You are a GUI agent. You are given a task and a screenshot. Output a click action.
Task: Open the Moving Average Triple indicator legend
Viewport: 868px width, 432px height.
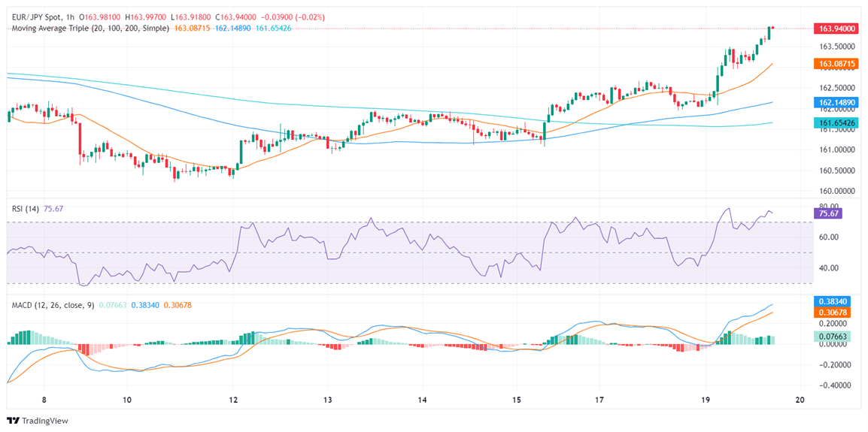pyautogui.click(x=90, y=28)
